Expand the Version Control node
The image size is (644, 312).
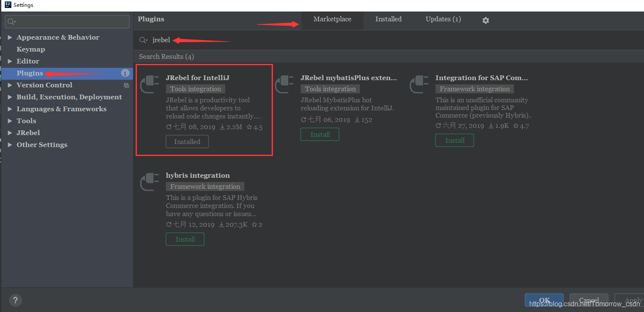[x=10, y=85]
